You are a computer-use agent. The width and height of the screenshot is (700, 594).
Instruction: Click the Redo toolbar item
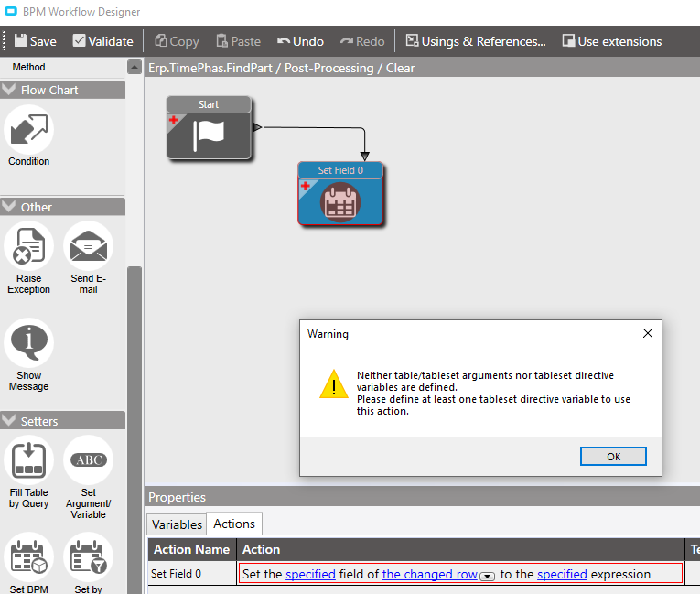362,41
